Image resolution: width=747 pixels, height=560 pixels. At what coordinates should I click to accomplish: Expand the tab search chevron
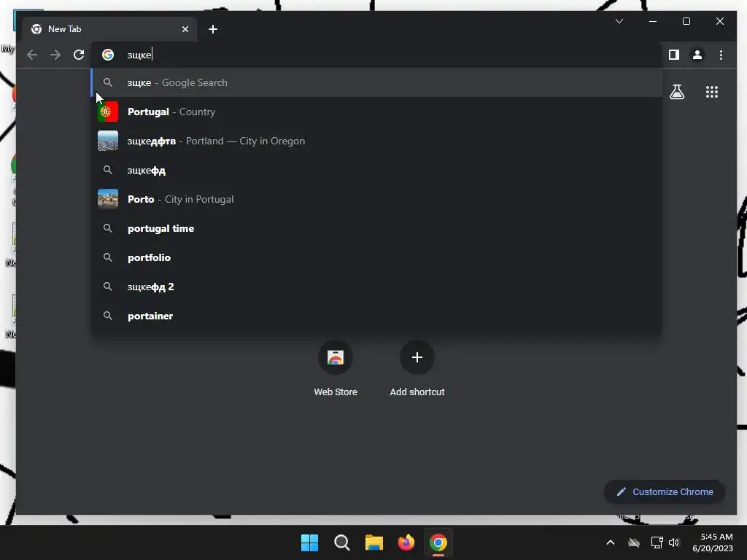point(619,21)
